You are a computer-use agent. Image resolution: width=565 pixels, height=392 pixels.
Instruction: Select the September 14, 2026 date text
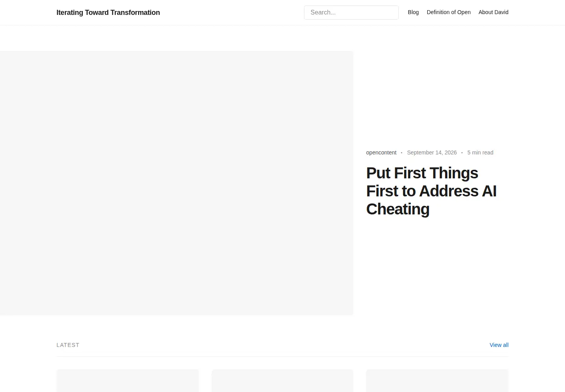point(432,152)
